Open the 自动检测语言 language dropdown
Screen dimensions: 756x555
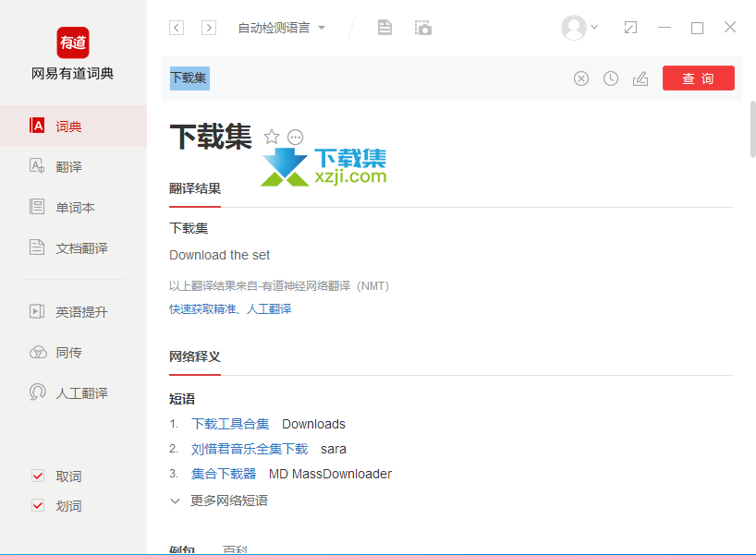(282, 28)
